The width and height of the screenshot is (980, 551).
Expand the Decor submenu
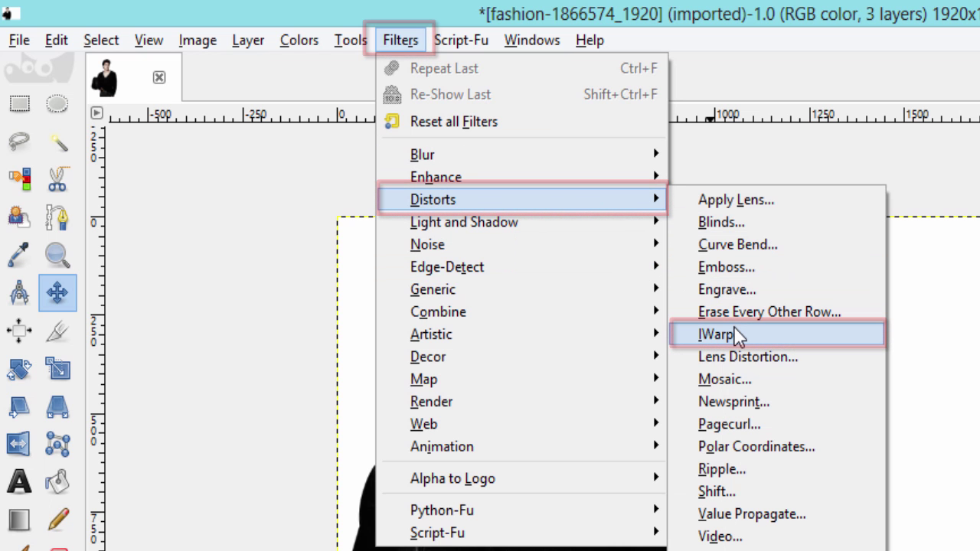[523, 357]
